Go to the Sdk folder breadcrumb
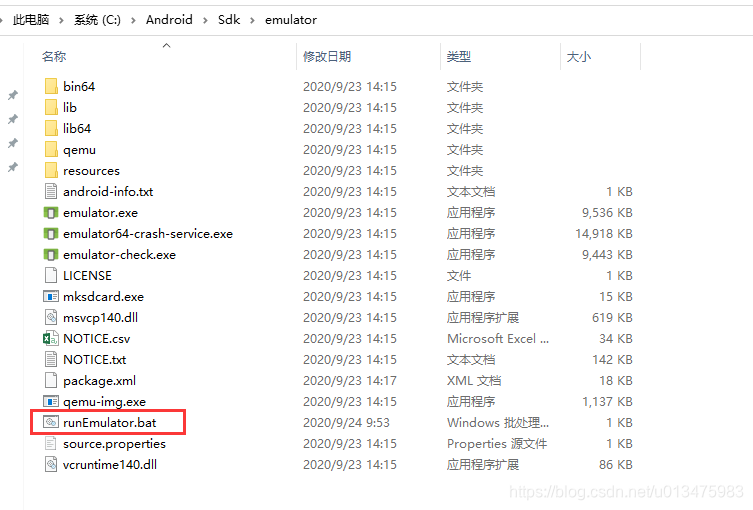Screen dimensions: 753x510 point(229,20)
